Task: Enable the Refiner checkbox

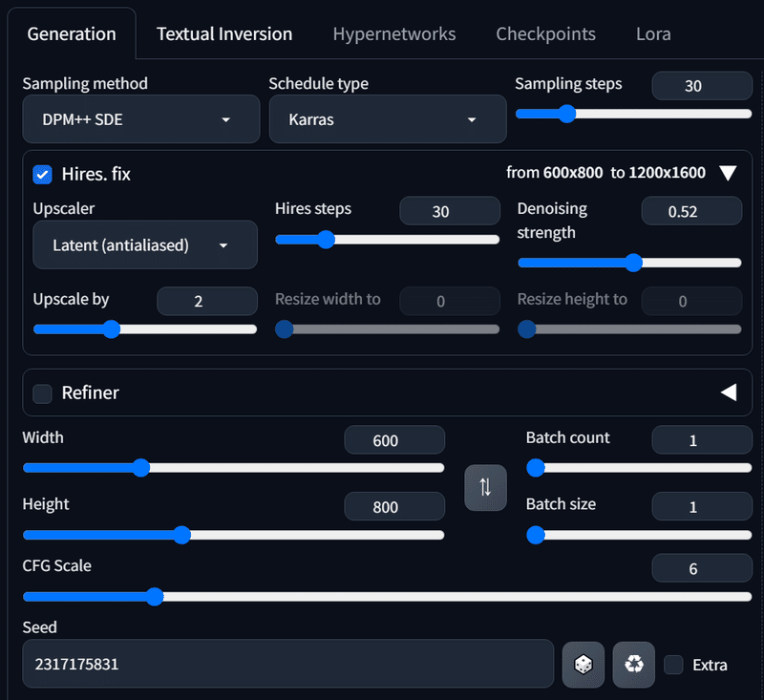Action: pyautogui.click(x=41, y=392)
